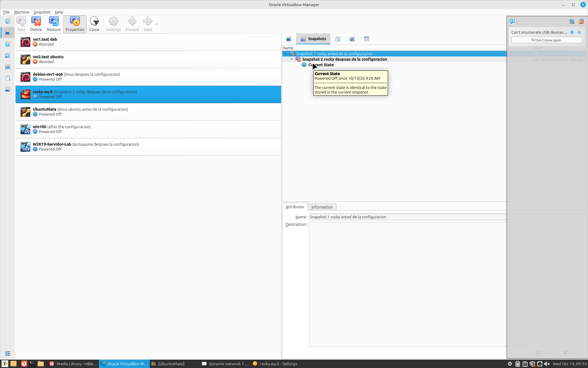This screenshot has width=588, height=368.
Task: Select the UbuntuMate virtual machine
Action: [149, 112]
